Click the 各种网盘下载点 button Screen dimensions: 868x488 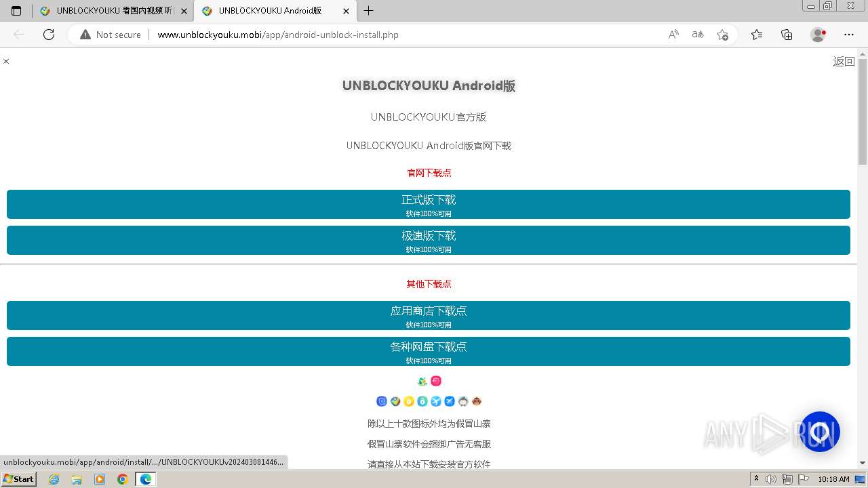pos(429,351)
